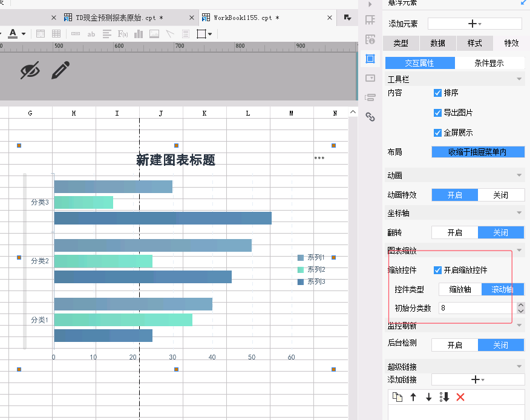Turn 动画特效 to 关闭
The width and height of the screenshot is (530, 420).
(x=501, y=195)
